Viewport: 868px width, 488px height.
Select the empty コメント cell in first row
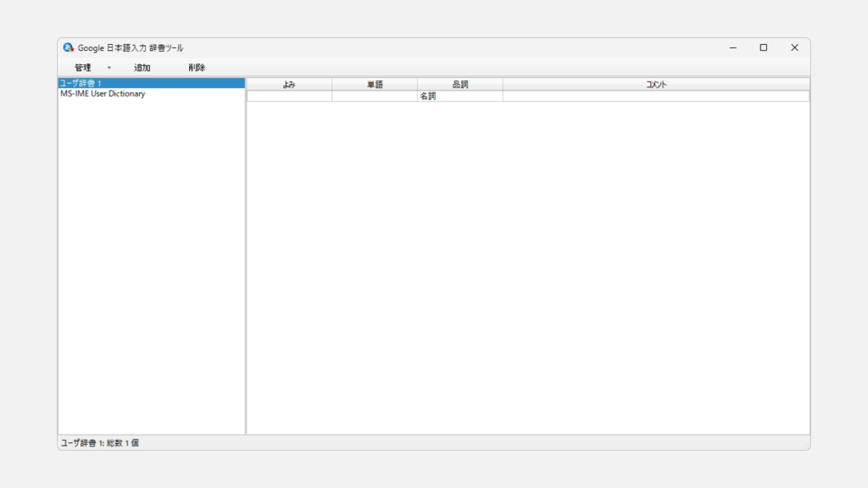coord(655,97)
